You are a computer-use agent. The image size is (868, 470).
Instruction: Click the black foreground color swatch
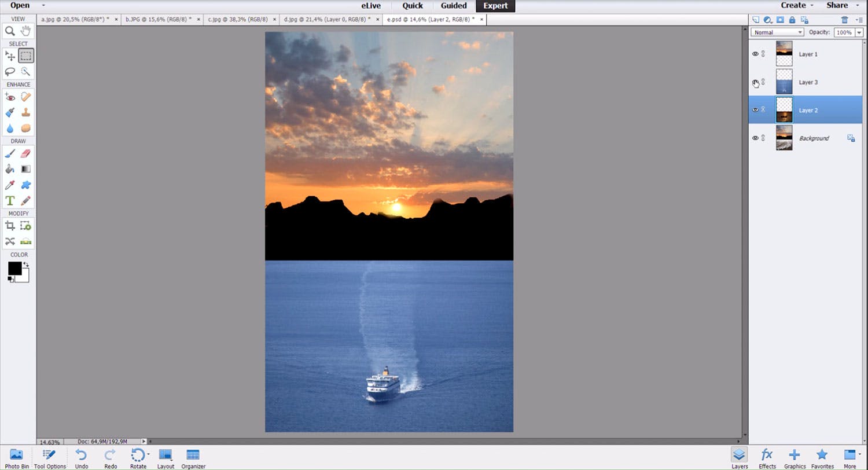point(14,269)
